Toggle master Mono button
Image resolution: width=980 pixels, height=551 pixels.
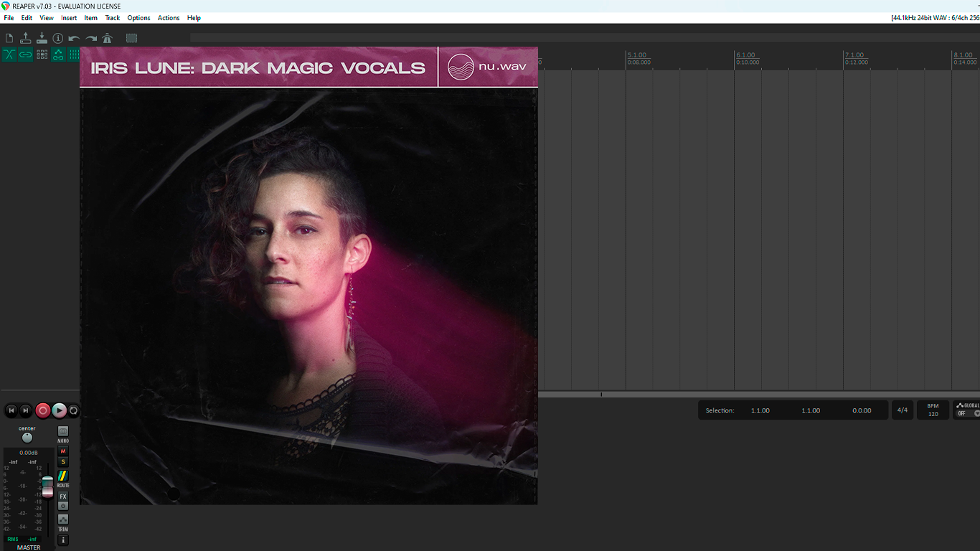coord(63,431)
